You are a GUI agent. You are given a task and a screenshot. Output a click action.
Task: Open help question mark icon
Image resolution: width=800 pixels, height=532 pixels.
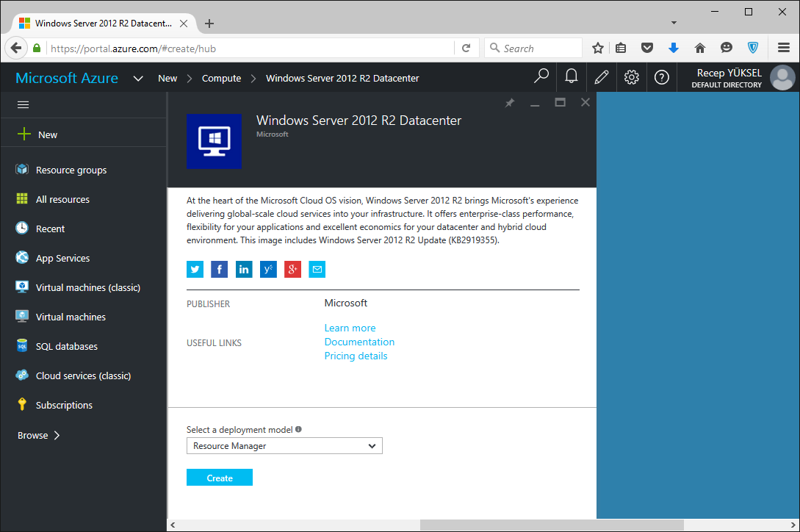(662, 77)
